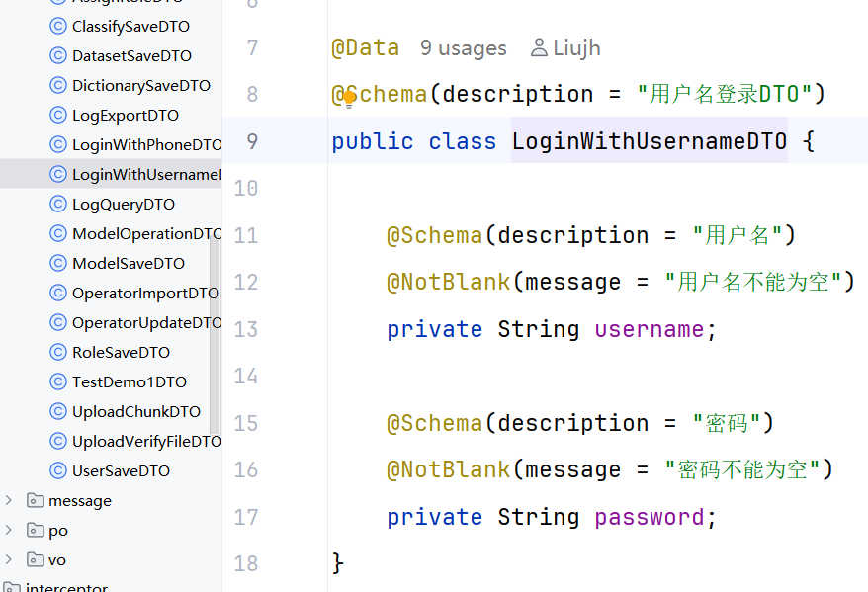Place cursor on the password field name
This screenshot has width=868, height=592.
tap(649, 517)
